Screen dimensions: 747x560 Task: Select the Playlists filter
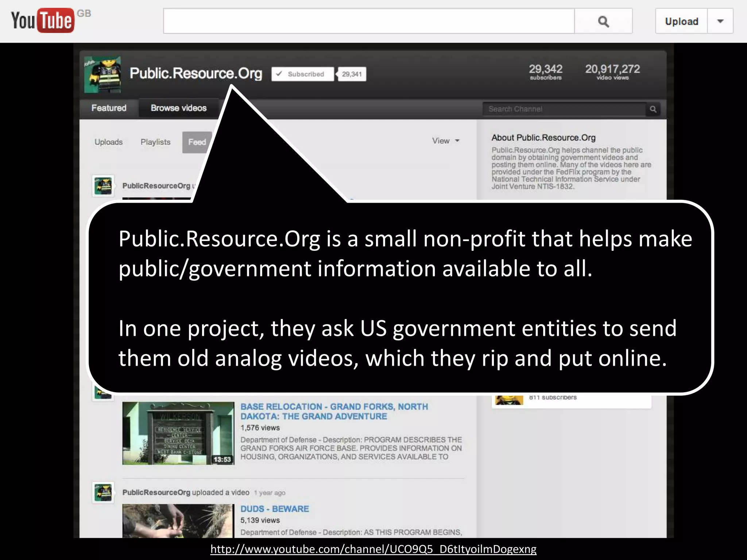[155, 142]
